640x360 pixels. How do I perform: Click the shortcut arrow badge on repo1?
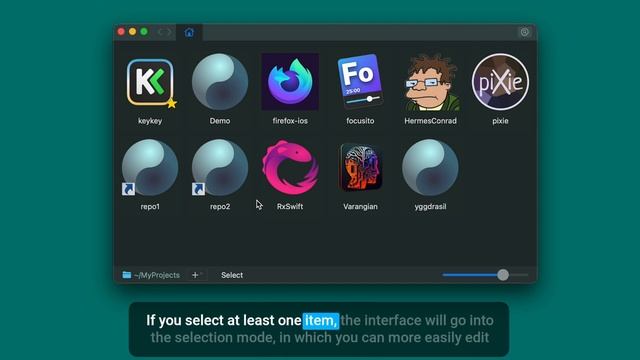[128, 189]
